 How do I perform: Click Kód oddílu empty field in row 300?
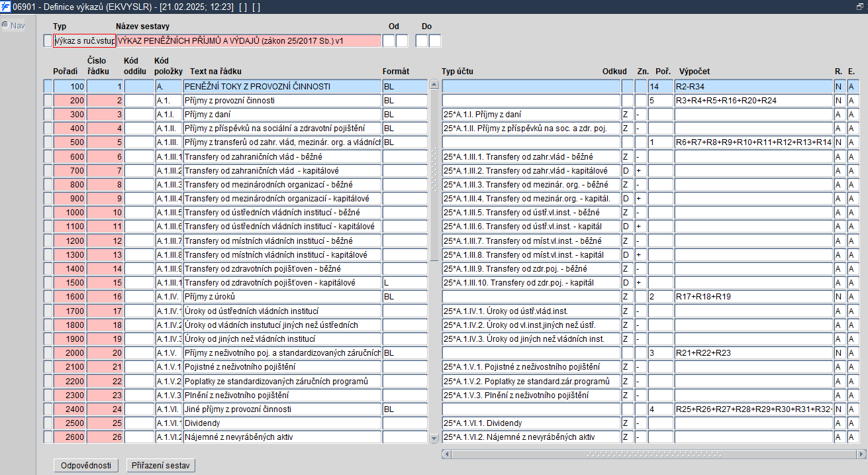tap(139, 115)
